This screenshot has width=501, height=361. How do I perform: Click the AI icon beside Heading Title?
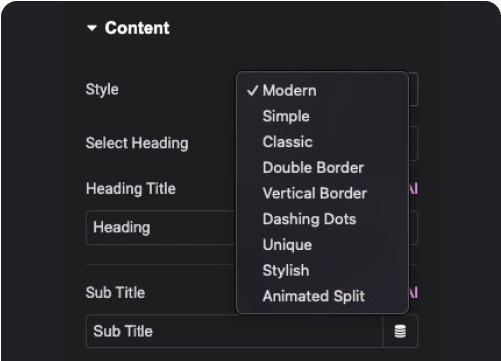point(413,189)
